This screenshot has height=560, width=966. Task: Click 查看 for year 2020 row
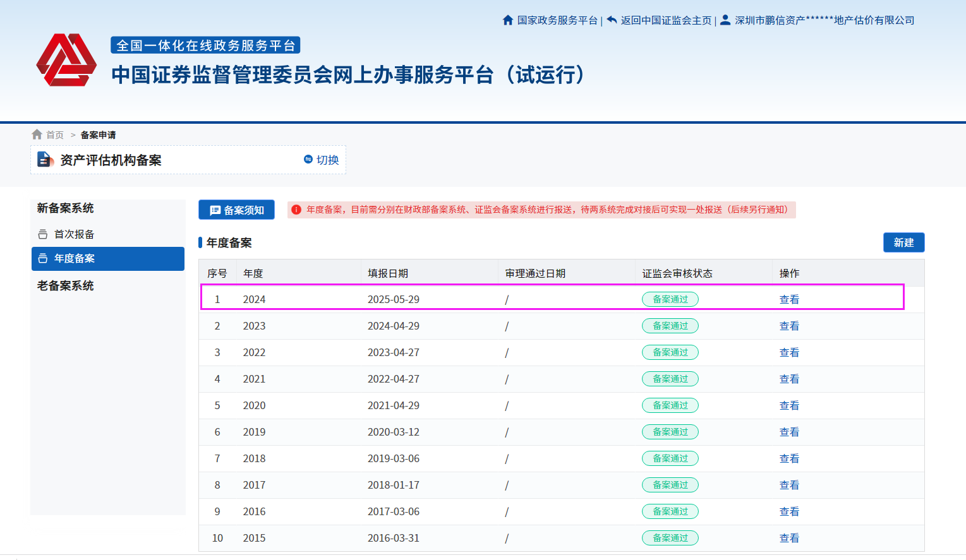coord(789,405)
